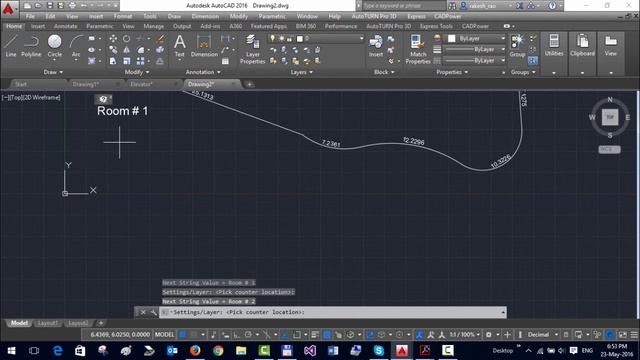Open the View panel in ribbon

point(611,46)
